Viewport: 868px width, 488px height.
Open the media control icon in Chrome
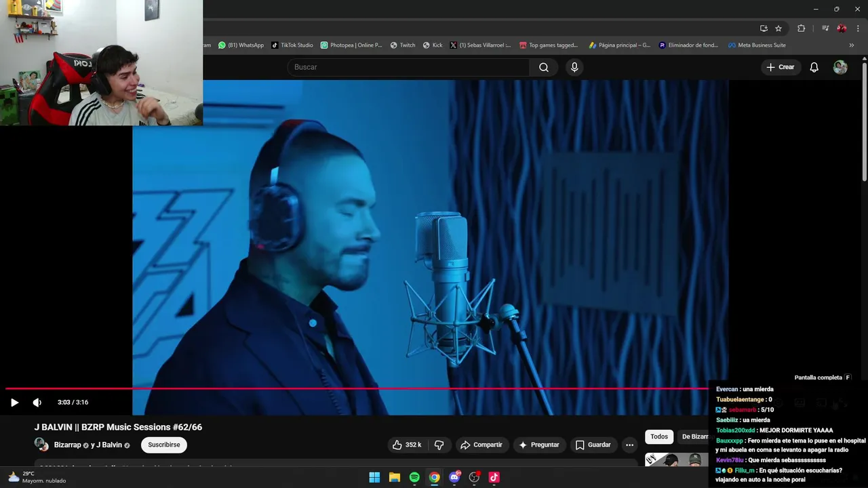coord(825,28)
